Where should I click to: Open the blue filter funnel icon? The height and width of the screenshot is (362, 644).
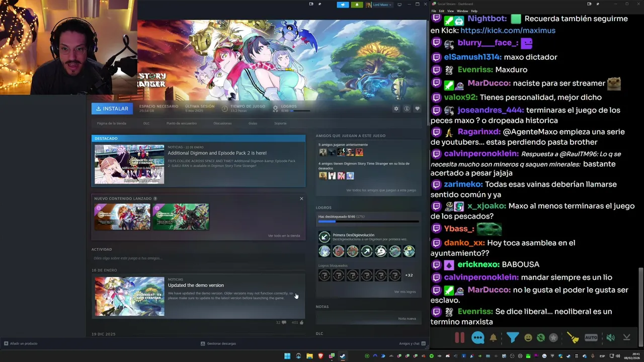coord(512,338)
